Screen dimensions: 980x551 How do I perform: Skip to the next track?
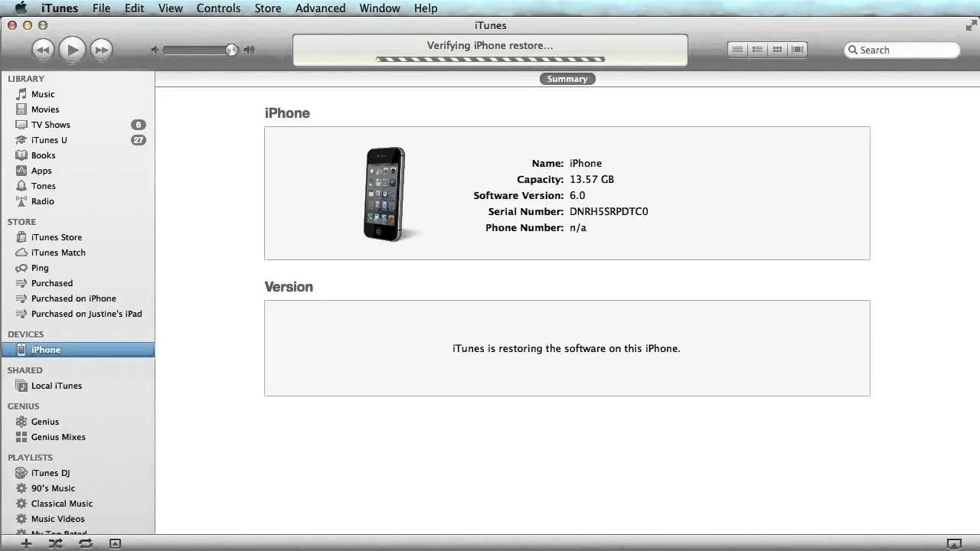101,50
